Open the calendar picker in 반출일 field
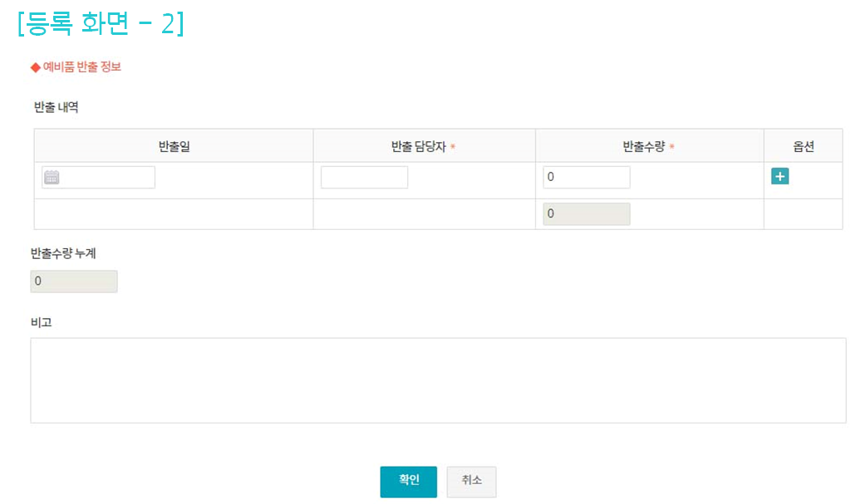This screenshot has width=851, height=504. click(52, 177)
